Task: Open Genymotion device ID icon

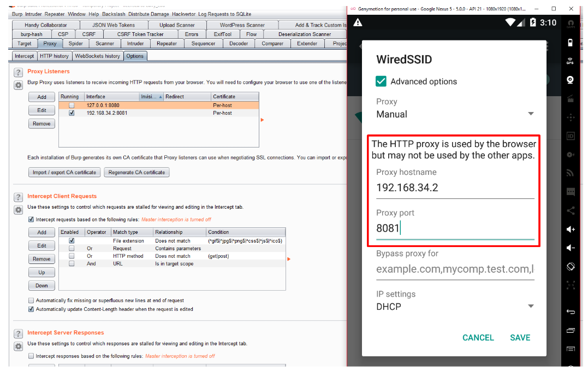Action: (571, 136)
